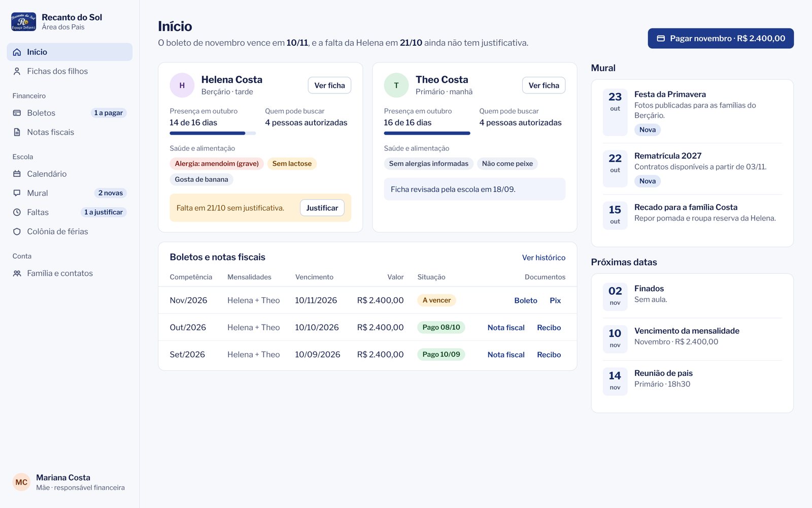Click the card icon next to Boletos
Viewport: 812px width, 508px height.
[17, 113]
